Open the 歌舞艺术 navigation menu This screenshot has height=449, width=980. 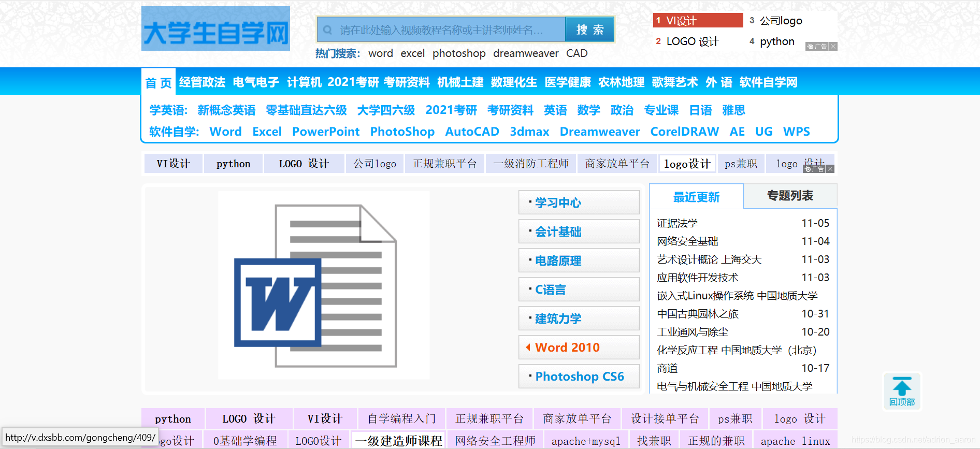(x=675, y=82)
